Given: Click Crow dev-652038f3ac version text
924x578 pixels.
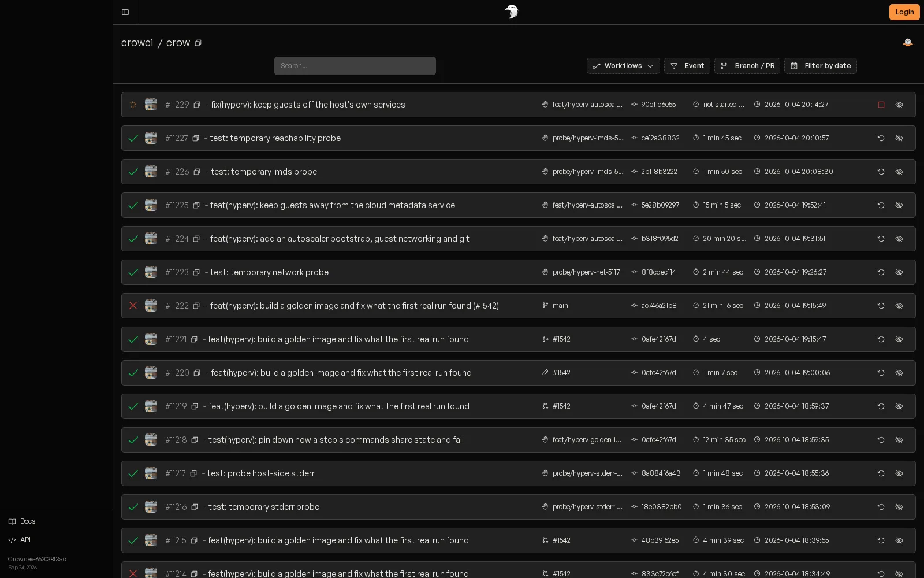Looking at the screenshot, I should pos(37,559).
